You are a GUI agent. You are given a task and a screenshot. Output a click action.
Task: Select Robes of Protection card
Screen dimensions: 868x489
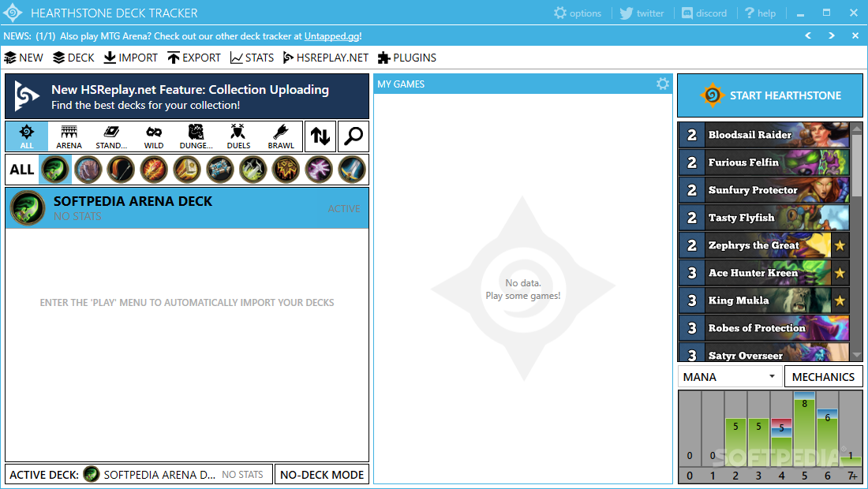(764, 328)
